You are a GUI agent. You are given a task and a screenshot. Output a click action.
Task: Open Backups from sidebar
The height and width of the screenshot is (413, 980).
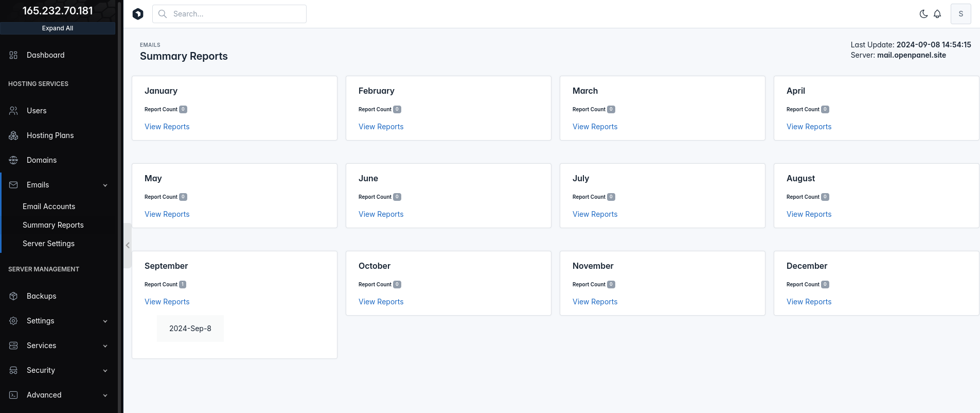tap(41, 296)
